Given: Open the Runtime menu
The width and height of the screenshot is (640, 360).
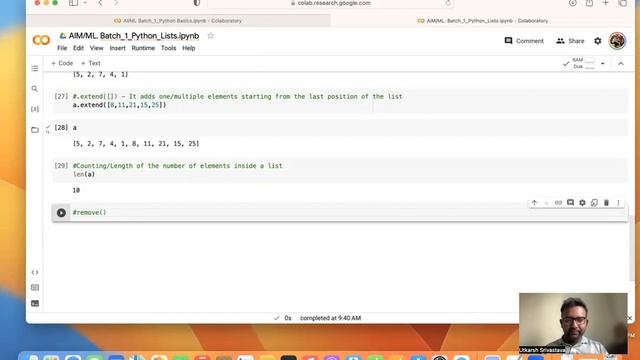Looking at the screenshot, I should (x=143, y=48).
